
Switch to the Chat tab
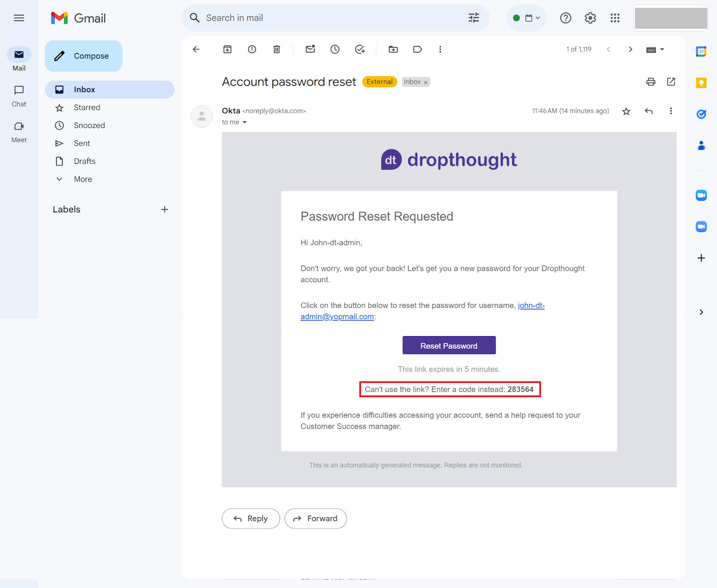pyautogui.click(x=19, y=96)
